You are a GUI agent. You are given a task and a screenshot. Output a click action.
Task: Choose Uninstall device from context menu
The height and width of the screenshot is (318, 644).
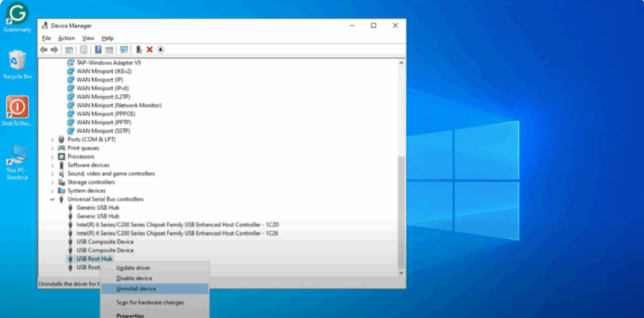155,289
